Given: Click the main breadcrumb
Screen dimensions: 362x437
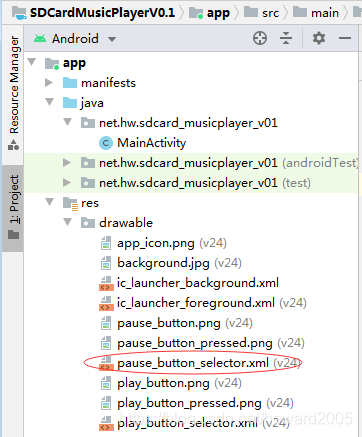Looking at the screenshot, I should (325, 13).
